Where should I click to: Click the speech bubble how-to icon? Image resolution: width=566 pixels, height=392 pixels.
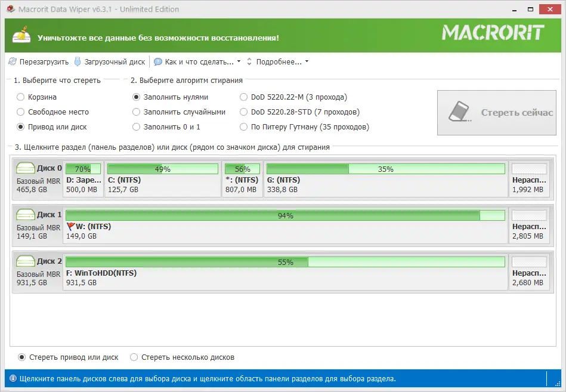pyautogui.click(x=157, y=61)
